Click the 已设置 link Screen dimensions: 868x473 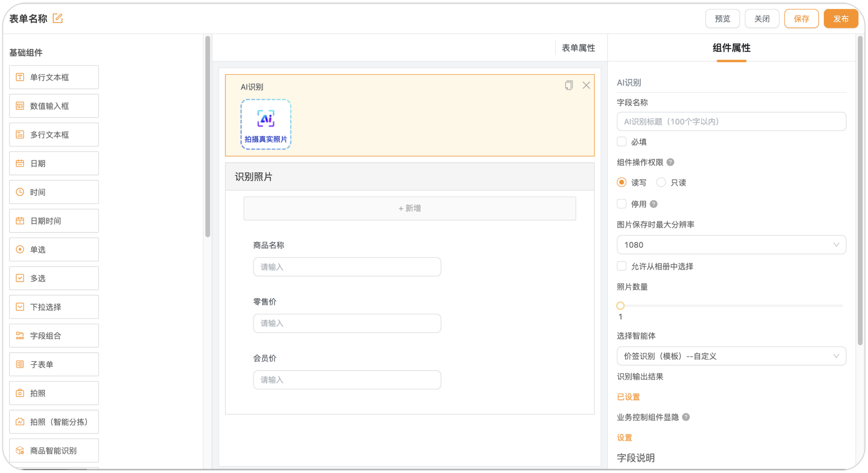pyautogui.click(x=629, y=397)
